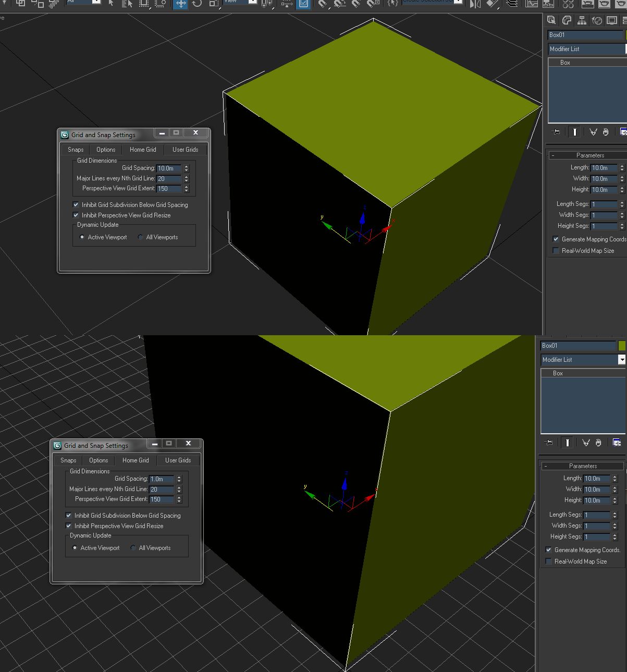The height and width of the screenshot is (672, 627).
Task: Select the Select and Scale tool
Action: [214, 4]
